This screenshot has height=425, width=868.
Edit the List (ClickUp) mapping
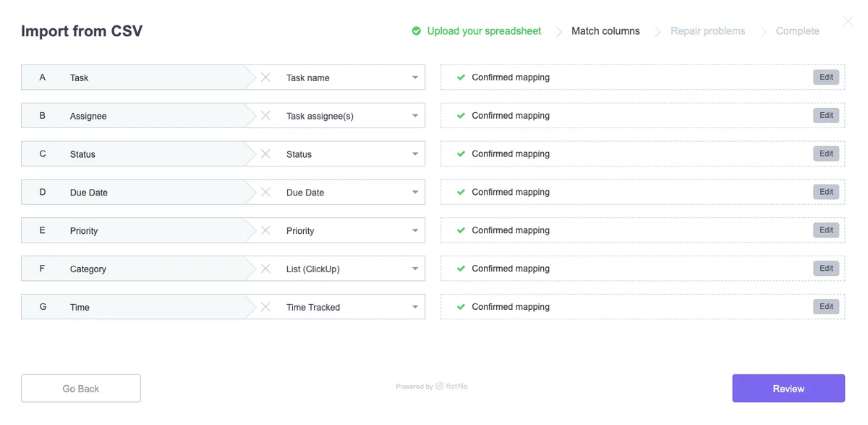click(x=825, y=268)
